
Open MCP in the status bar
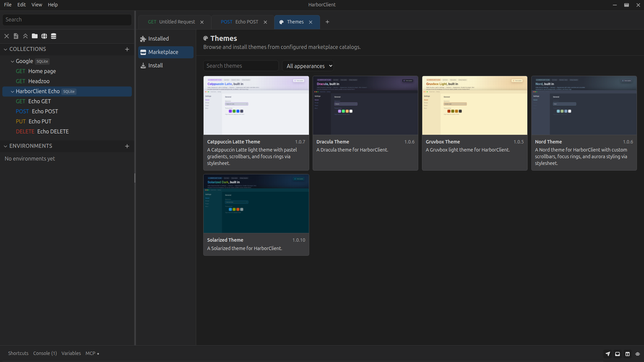coord(92,353)
